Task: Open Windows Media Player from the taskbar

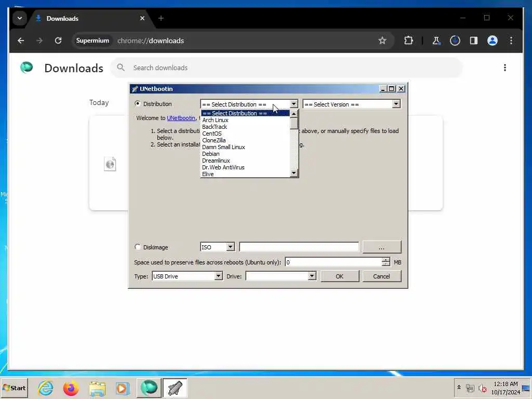Action: pos(123,388)
